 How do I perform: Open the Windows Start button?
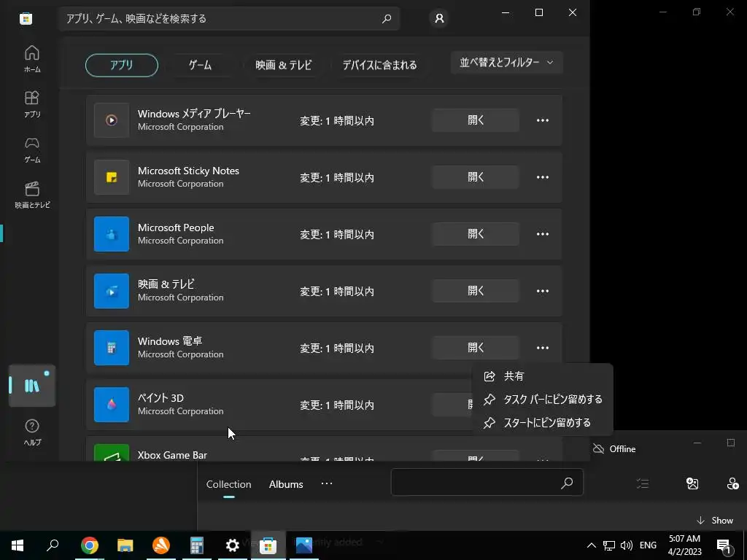(x=18, y=545)
